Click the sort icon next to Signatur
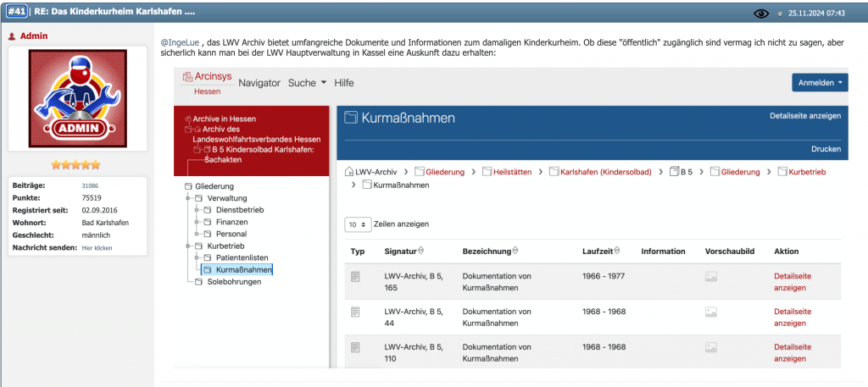Viewport: 868px width, 387px height. click(x=421, y=252)
